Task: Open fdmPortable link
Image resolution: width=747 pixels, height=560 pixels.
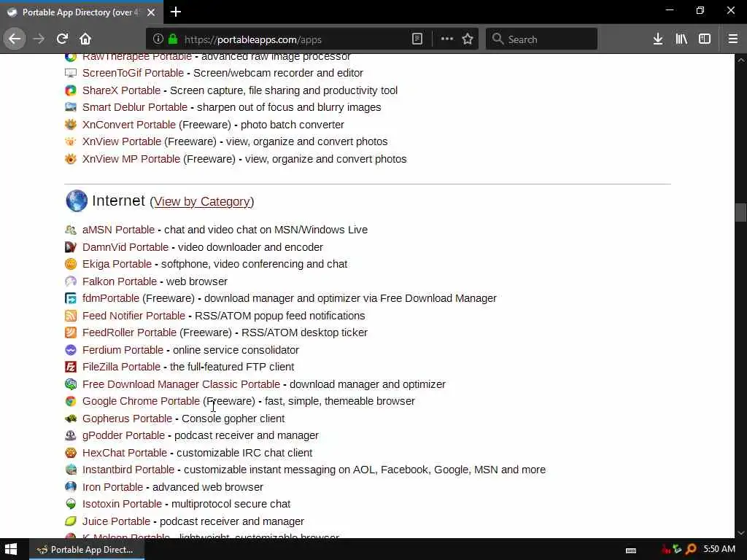Action: point(111,298)
